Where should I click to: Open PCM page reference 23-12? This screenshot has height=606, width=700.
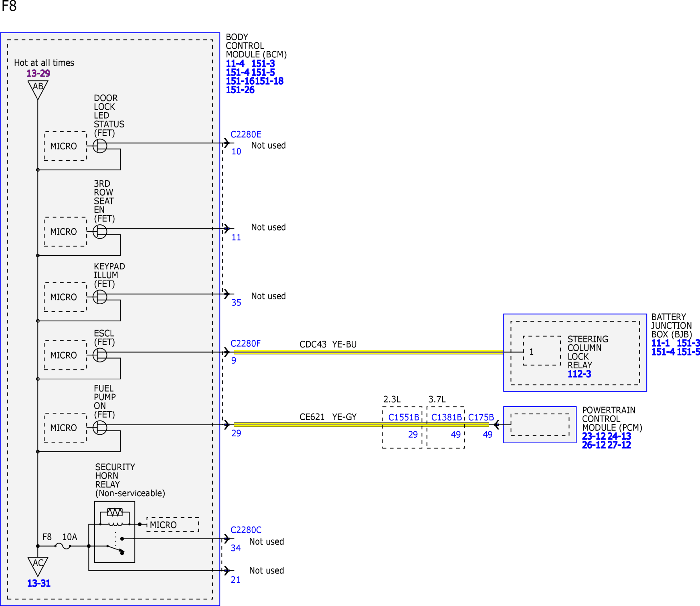[x=594, y=436]
